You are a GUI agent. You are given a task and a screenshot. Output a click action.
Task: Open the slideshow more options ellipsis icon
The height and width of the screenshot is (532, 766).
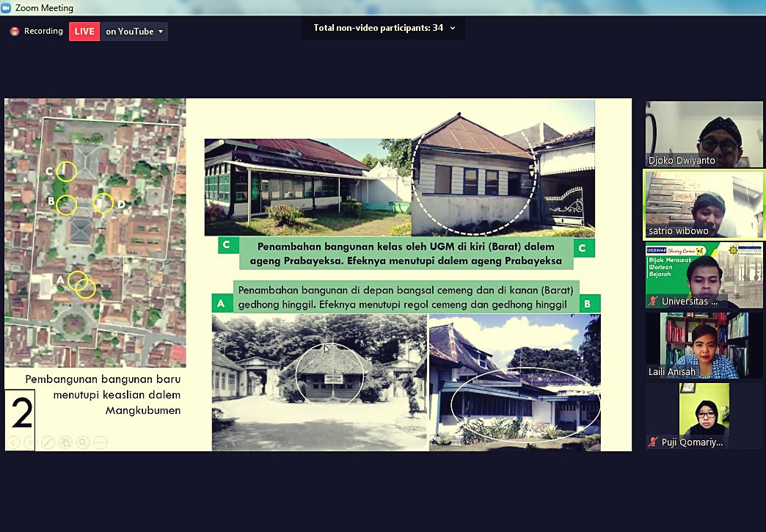coord(100,442)
